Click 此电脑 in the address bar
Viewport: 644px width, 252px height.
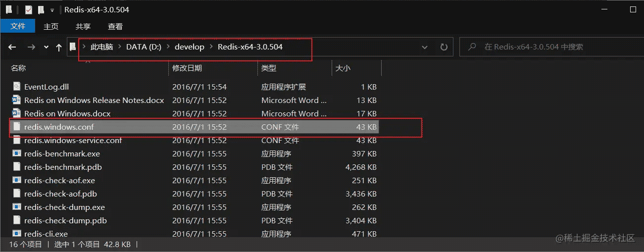pos(101,47)
